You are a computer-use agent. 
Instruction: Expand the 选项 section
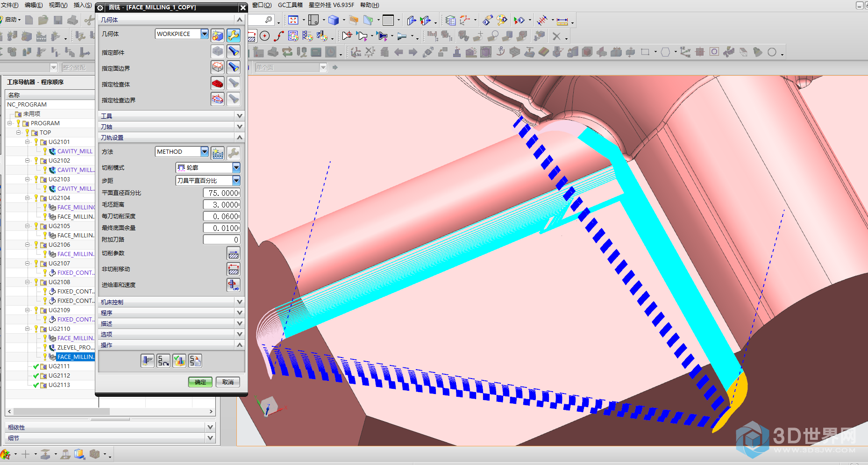(240, 334)
